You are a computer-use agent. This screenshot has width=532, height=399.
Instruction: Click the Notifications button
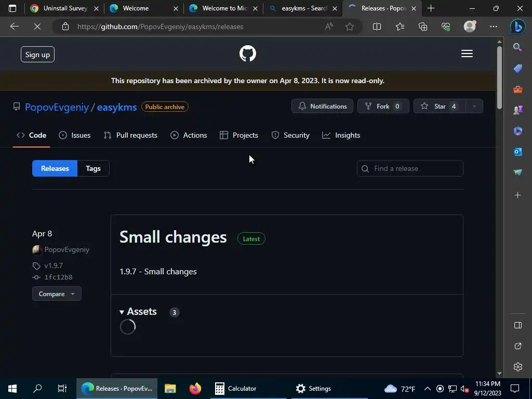click(322, 106)
